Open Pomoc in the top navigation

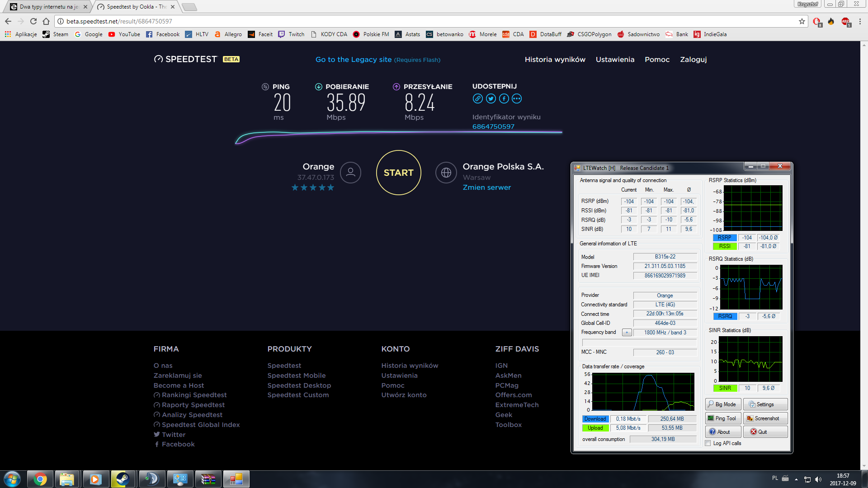tap(657, 60)
